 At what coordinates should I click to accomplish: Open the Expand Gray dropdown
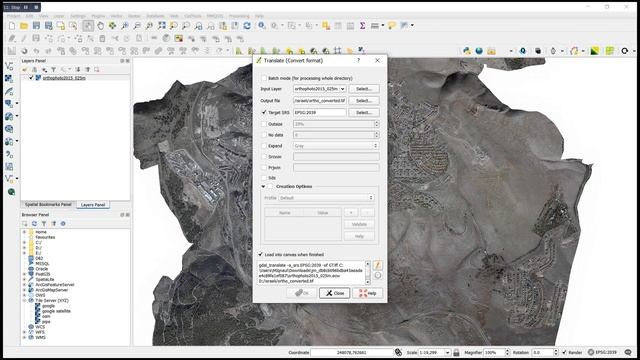pyautogui.click(x=336, y=146)
